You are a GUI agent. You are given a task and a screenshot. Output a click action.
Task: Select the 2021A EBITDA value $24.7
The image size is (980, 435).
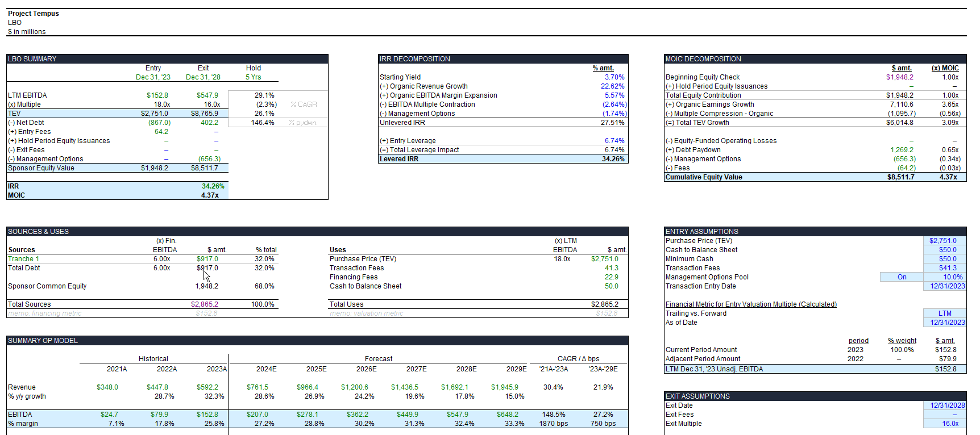[109, 415]
